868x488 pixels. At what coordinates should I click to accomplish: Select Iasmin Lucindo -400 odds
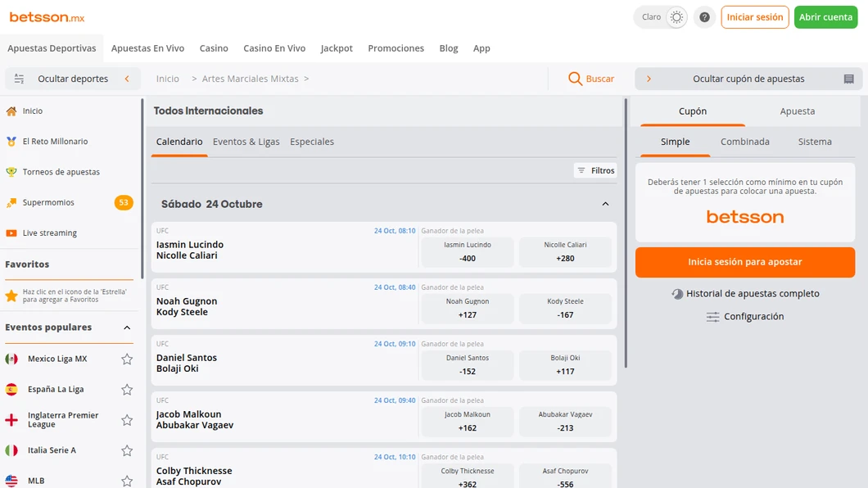point(468,252)
